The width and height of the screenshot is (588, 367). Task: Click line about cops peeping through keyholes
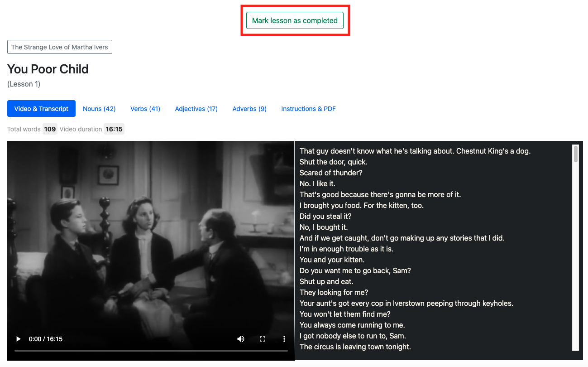[x=406, y=304]
